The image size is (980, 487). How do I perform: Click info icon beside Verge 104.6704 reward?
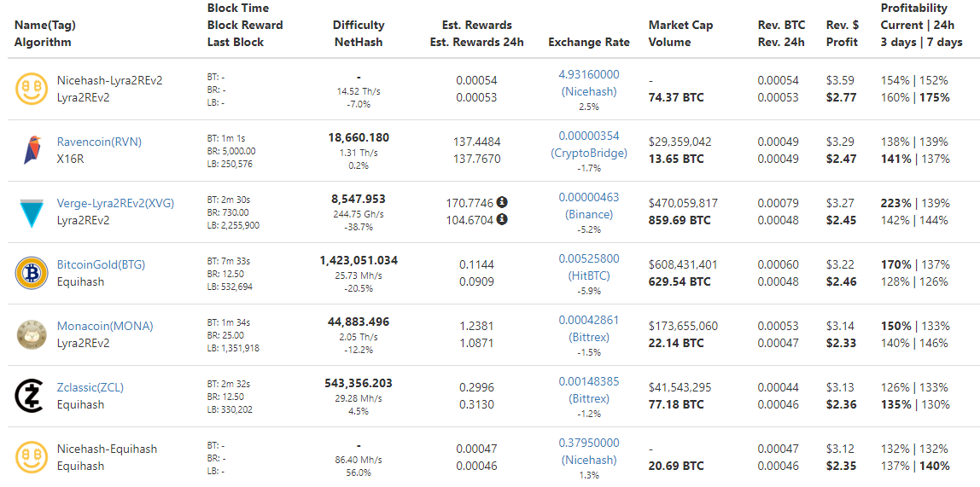pyautogui.click(x=501, y=219)
